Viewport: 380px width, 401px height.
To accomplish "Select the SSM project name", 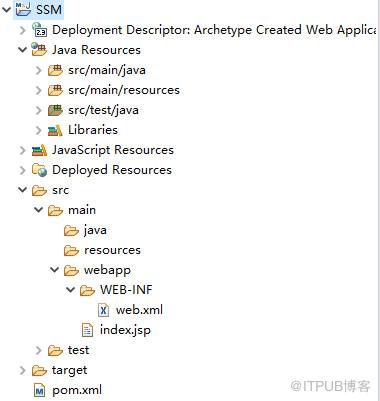I will [x=49, y=9].
